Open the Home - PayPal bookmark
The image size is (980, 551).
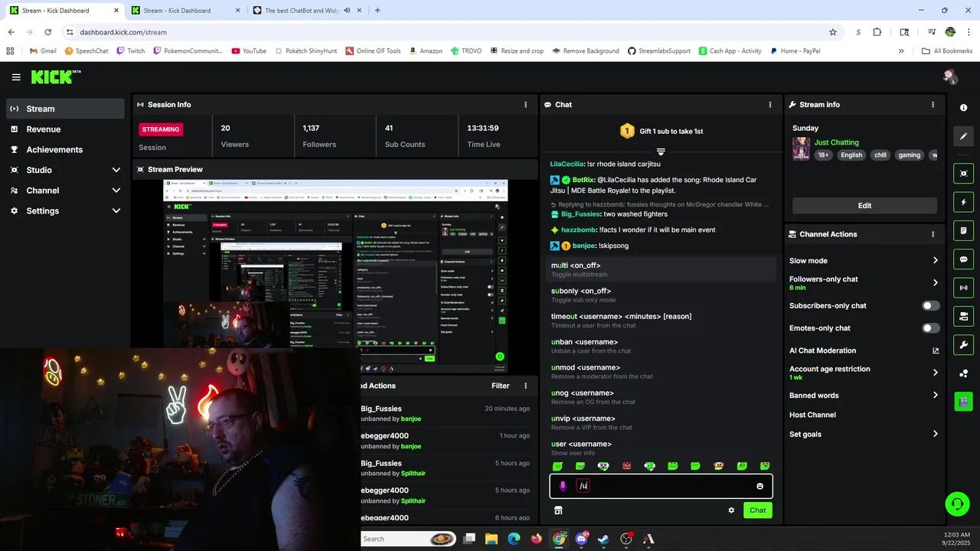tap(794, 51)
